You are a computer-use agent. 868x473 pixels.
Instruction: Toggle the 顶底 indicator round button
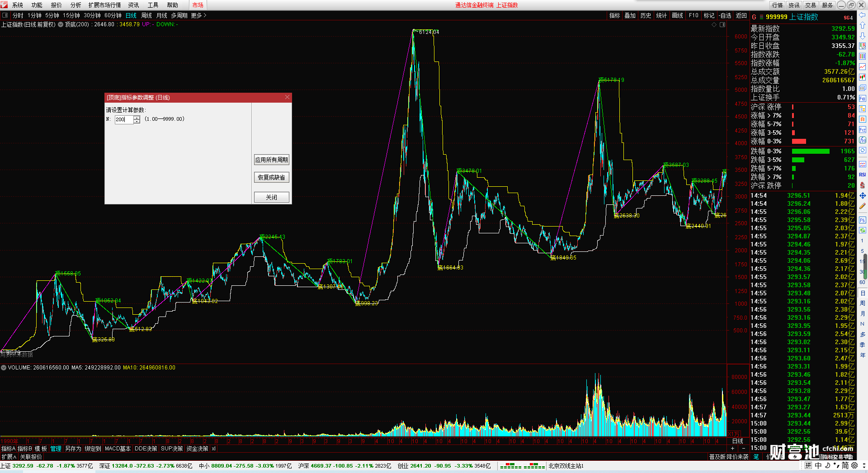click(x=61, y=24)
